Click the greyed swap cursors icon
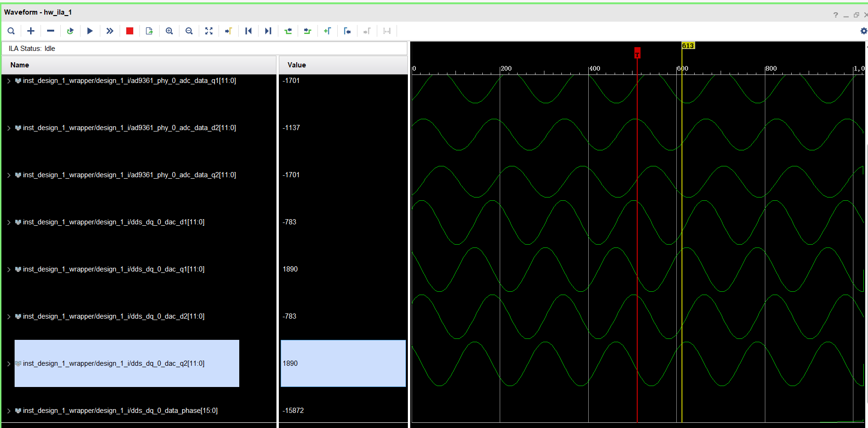Image resolution: width=868 pixels, height=428 pixels. (387, 31)
